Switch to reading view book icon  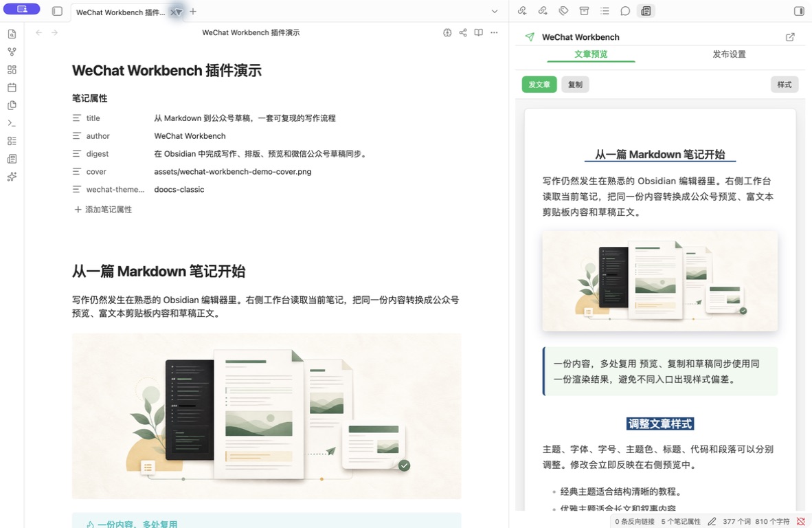coord(479,32)
